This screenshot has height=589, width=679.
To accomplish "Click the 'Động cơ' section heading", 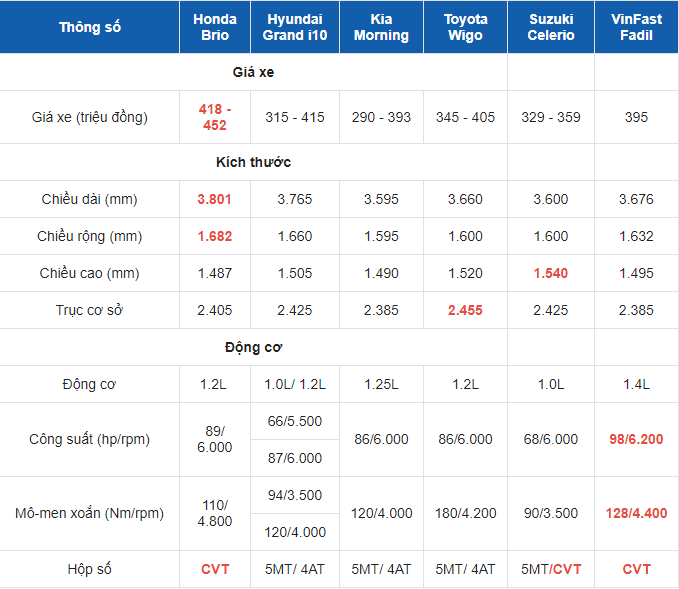I will pos(253,347).
